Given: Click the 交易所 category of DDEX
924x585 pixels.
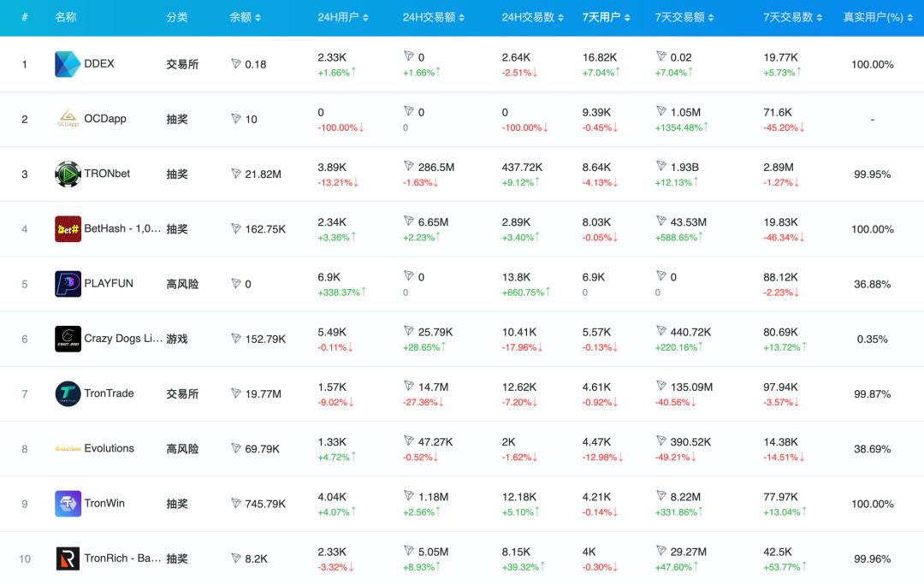Looking at the screenshot, I should coord(182,64).
